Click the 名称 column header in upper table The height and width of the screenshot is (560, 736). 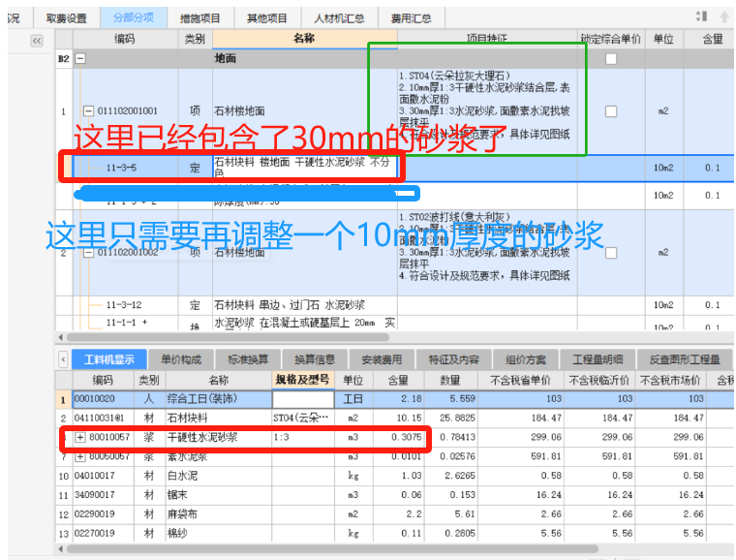click(305, 39)
